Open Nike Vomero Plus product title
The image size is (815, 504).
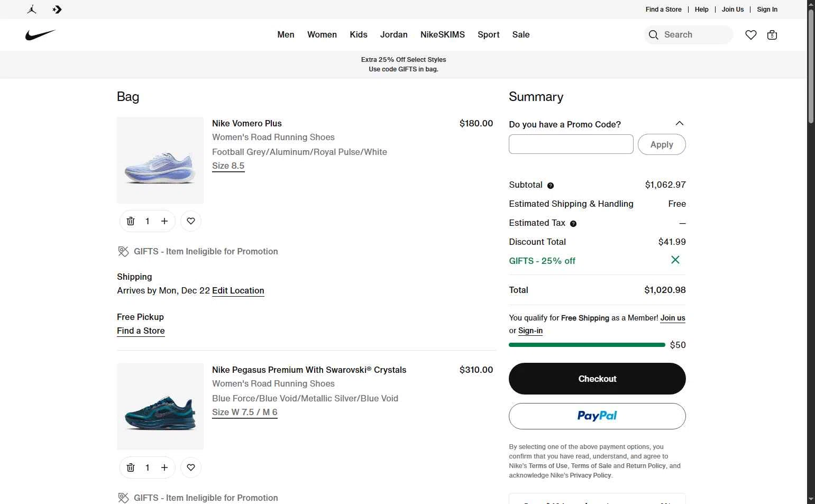pos(247,123)
